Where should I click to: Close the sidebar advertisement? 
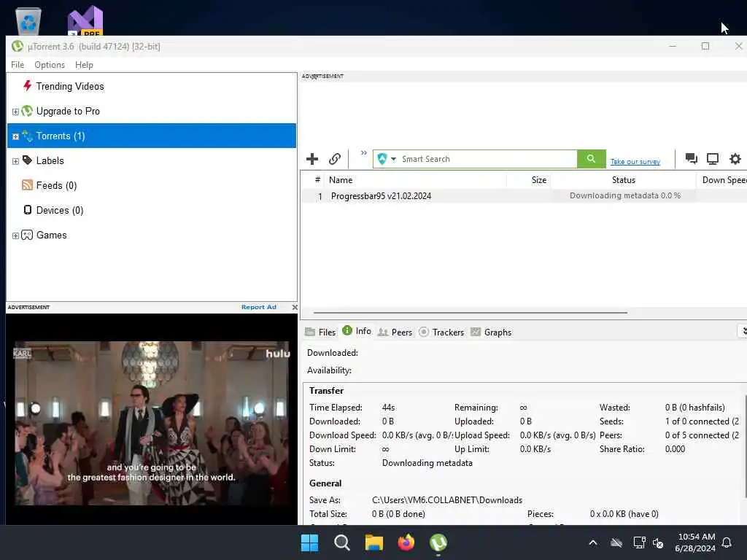(x=295, y=307)
